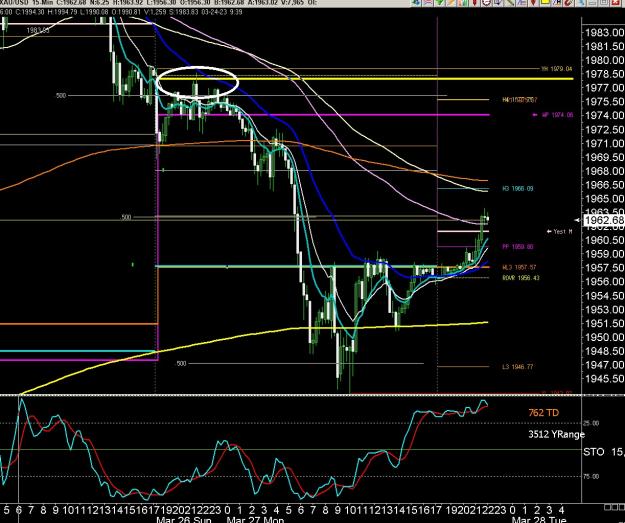Click the cursor readout date 03-24-23 9:39

tap(222, 12)
